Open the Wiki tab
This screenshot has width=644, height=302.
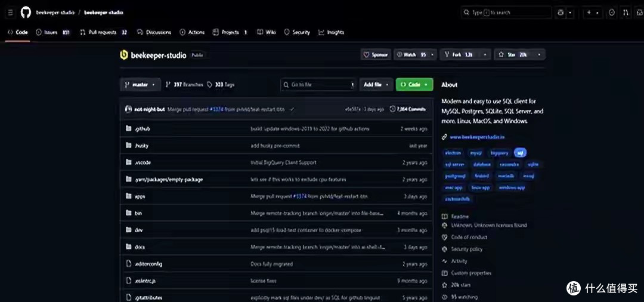(x=266, y=32)
